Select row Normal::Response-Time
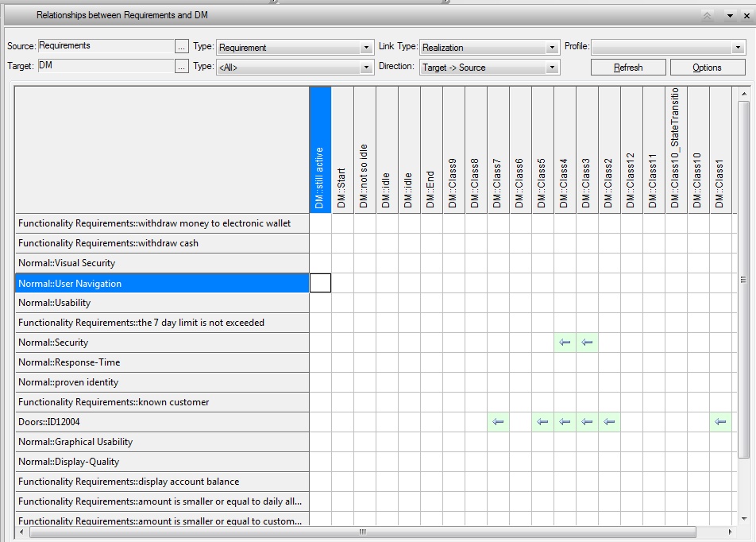The height and width of the screenshot is (542, 756). [x=162, y=362]
